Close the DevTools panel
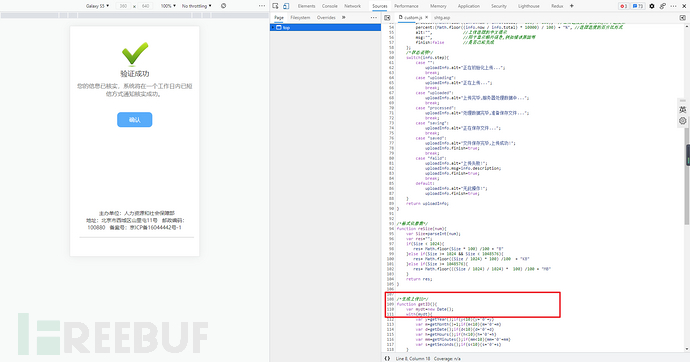Viewport: 690px width, 362px height. pyautogui.click(x=684, y=6)
